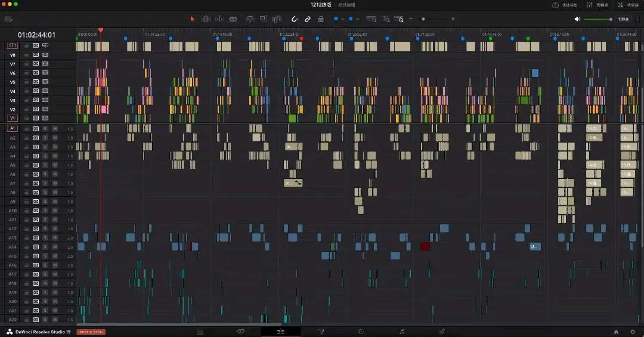Open the Timeline View Options menu
This screenshot has height=337, width=644.
pos(8,19)
